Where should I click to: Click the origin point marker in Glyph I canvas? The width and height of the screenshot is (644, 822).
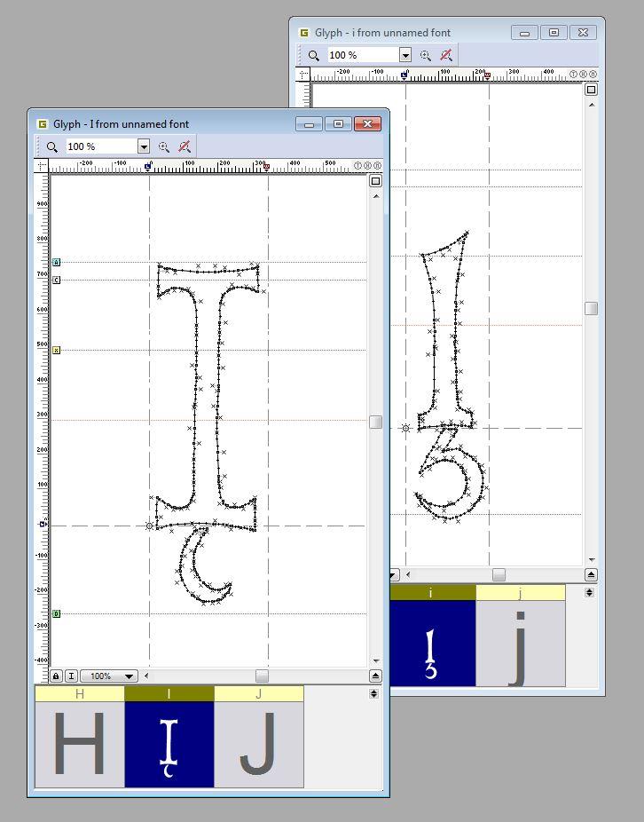click(x=149, y=526)
